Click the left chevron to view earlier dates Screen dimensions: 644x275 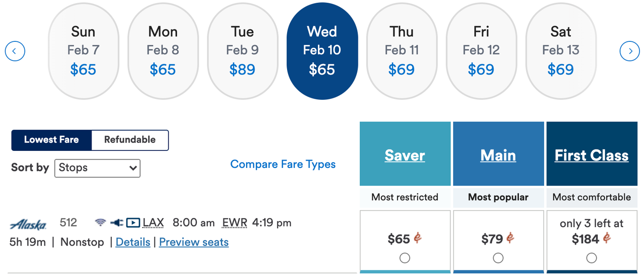tap(15, 51)
